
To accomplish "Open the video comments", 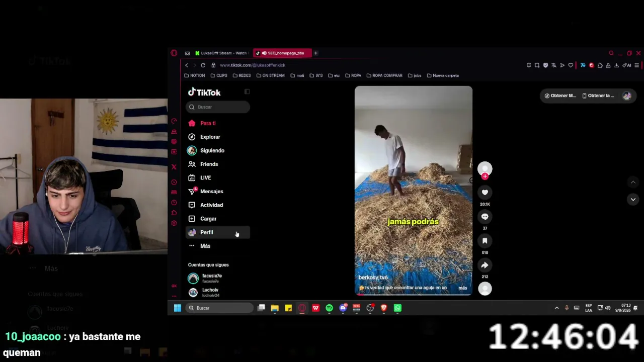I will coord(485,217).
